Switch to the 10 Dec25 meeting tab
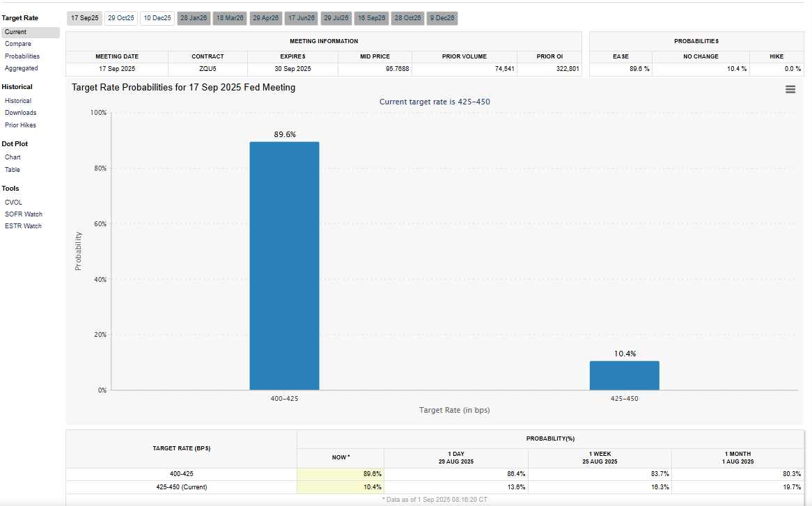Screen dimensions: 812x506 [157, 18]
